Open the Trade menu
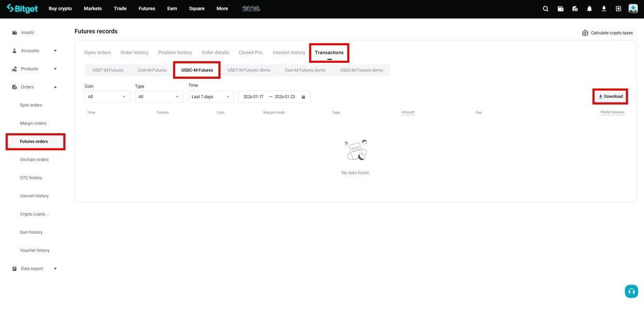Screen dimensions: 644x317 click(120, 9)
